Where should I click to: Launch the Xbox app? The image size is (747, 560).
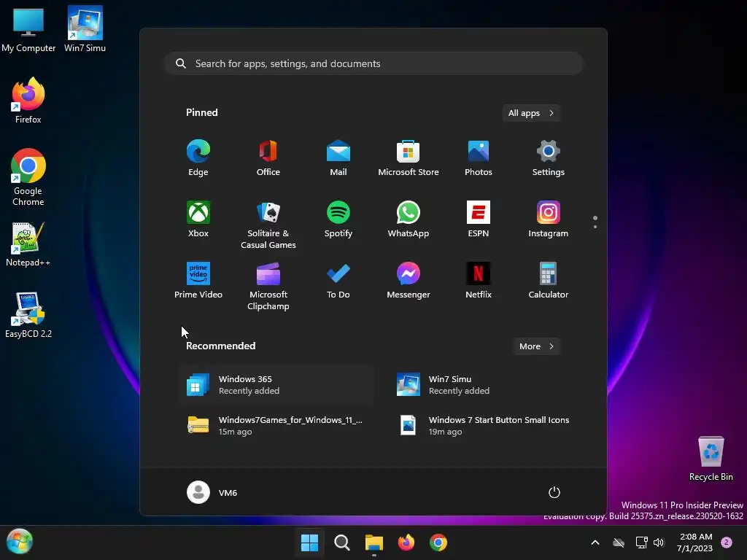point(198,219)
